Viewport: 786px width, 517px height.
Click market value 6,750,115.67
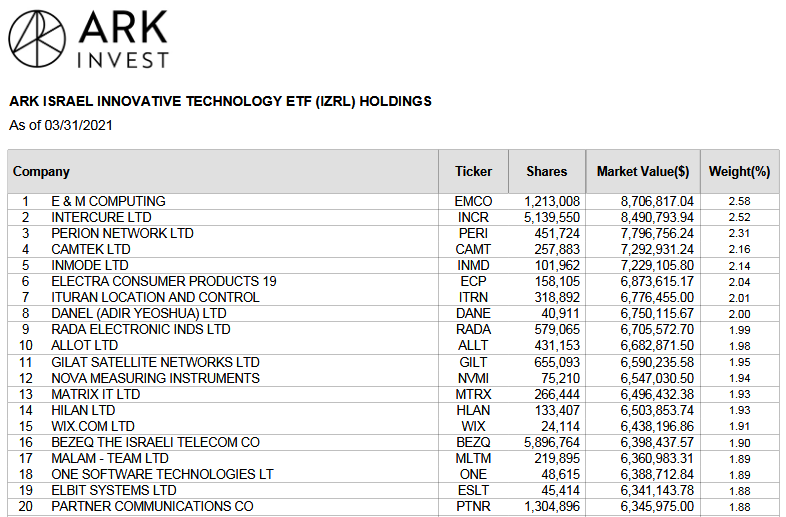657,313
